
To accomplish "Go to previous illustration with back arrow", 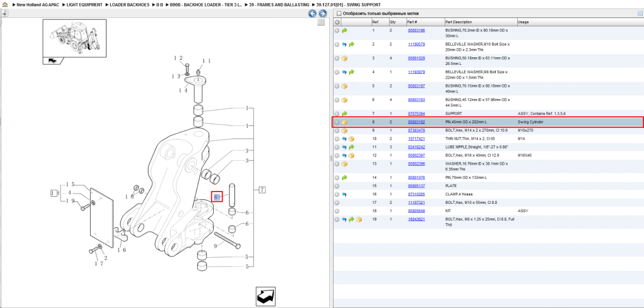I will pyautogui.click(x=312, y=14).
